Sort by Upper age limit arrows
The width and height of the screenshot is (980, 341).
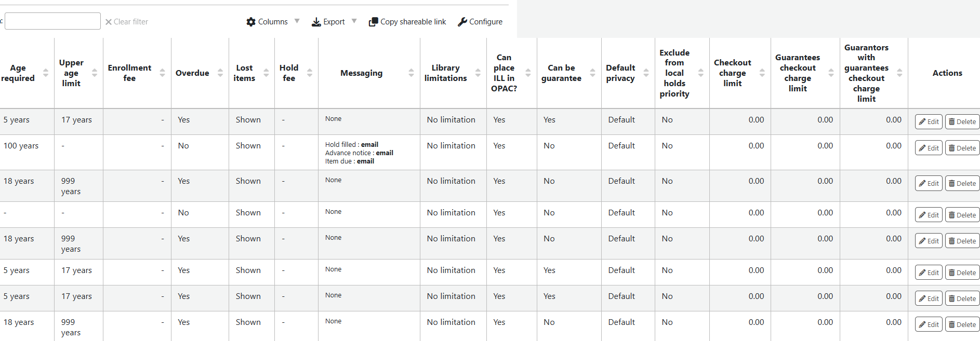tap(95, 73)
